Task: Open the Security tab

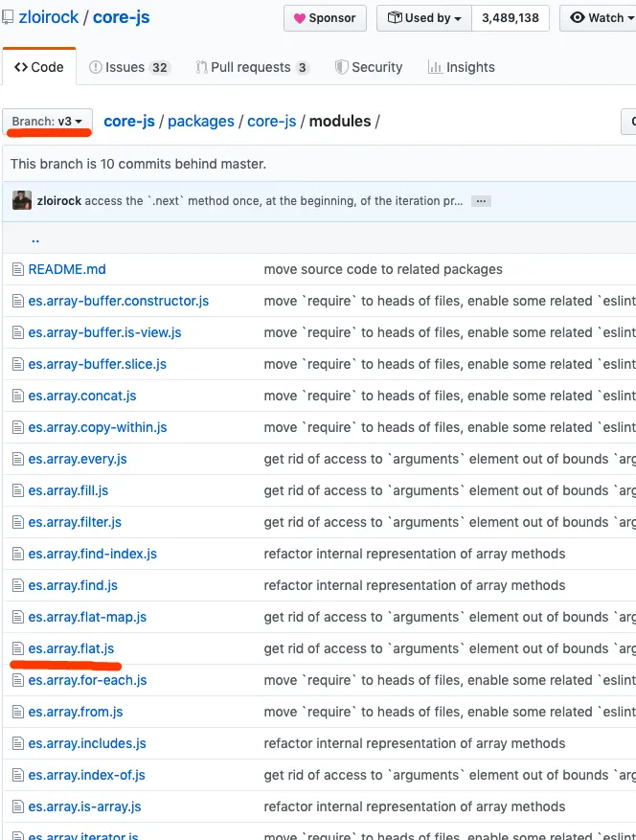Action: point(369,67)
